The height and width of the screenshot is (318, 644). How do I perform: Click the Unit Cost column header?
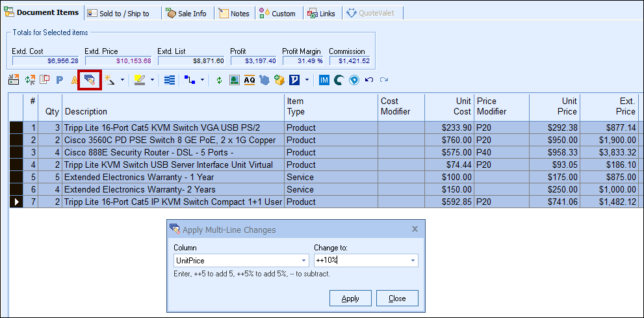(x=449, y=107)
